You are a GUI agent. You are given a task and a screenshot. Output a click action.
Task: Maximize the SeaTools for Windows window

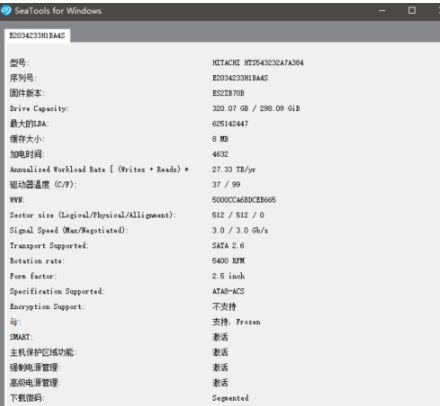click(412, 11)
